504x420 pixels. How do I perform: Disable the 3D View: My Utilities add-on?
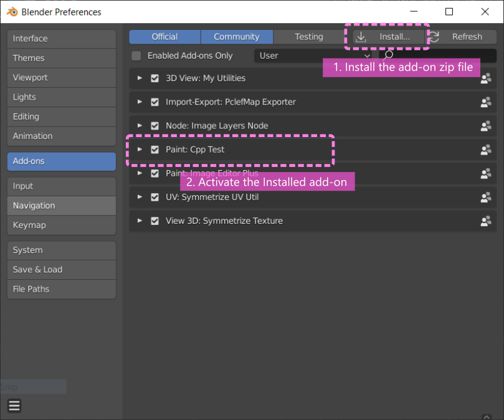pyautogui.click(x=155, y=78)
